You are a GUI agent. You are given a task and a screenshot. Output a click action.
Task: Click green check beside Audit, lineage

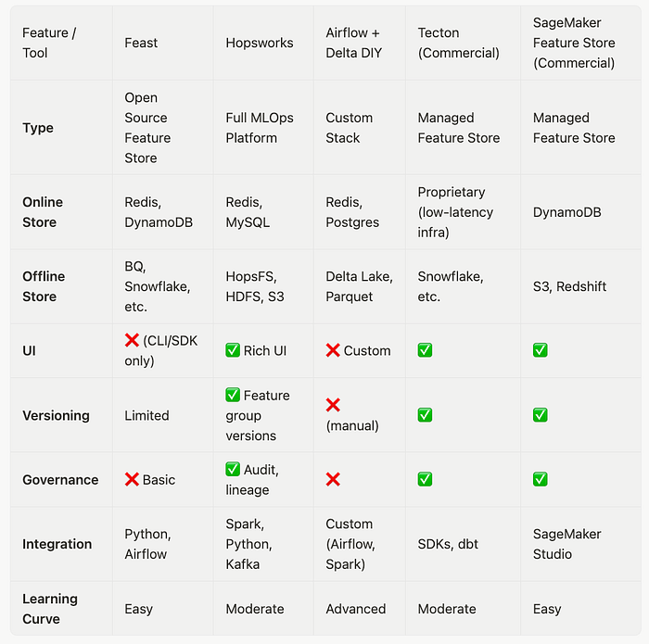pyautogui.click(x=233, y=470)
